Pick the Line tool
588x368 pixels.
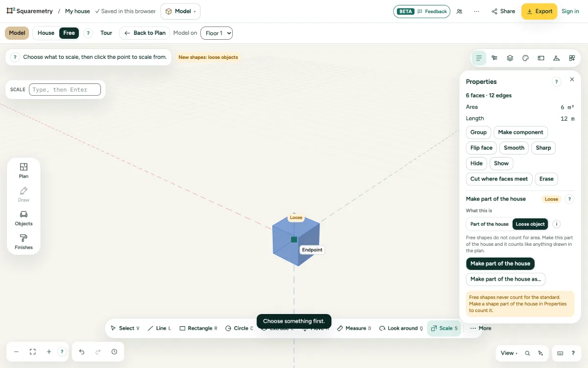(x=160, y=328)
